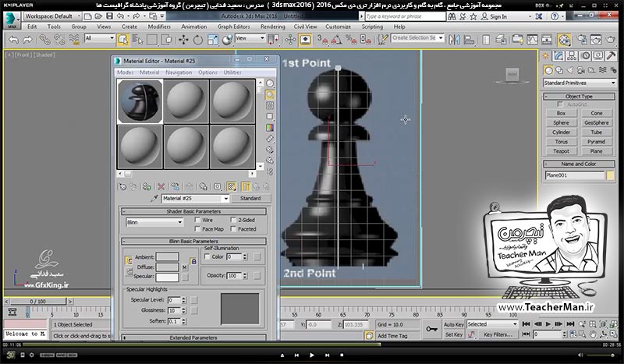This screenshot has width=624, height=364.
Task: Open the Material Editor from main toolbar
Action: [564, 40]
